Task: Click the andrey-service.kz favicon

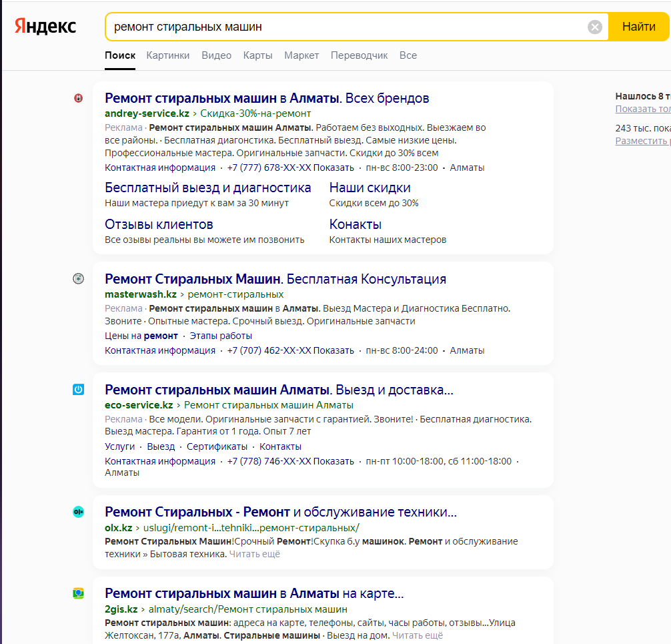Action: coord(78,98)
